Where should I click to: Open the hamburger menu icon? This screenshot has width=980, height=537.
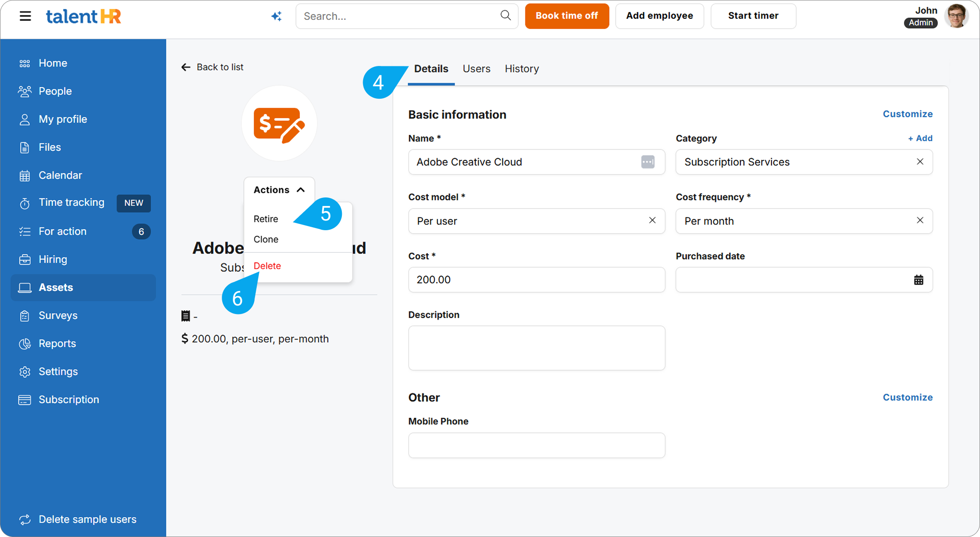pyautogui.click(x=25, y=16)
